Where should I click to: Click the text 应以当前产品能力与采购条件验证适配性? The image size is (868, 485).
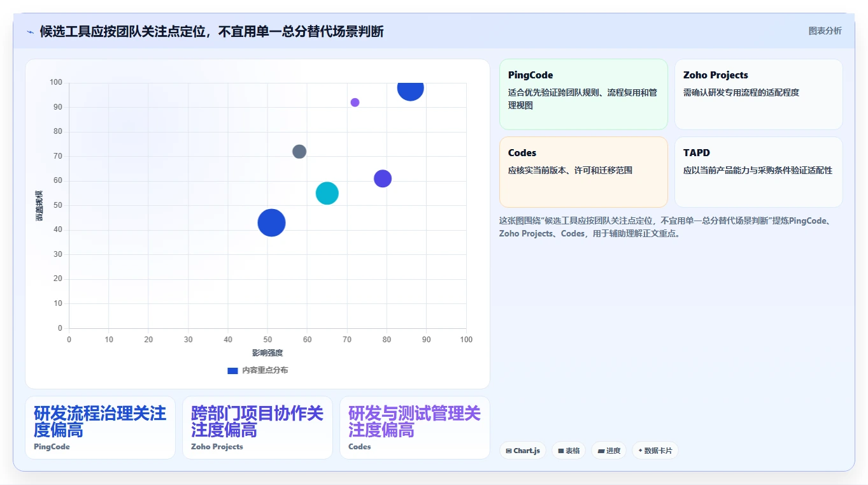tap(758, 170)
